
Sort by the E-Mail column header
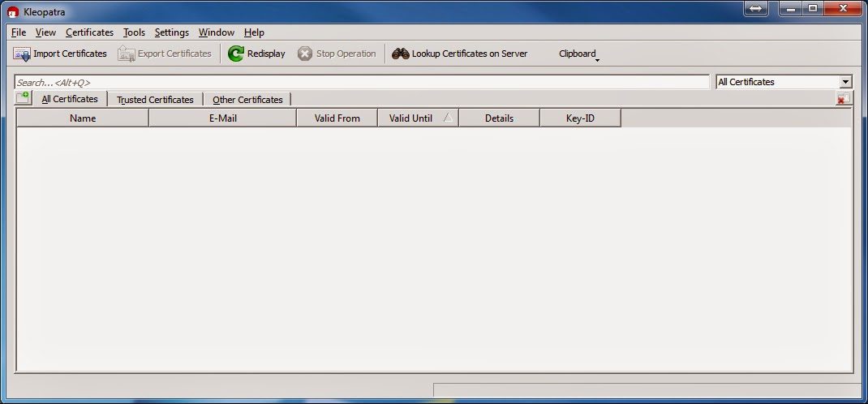pyautogui.click(x=222, y=118)
